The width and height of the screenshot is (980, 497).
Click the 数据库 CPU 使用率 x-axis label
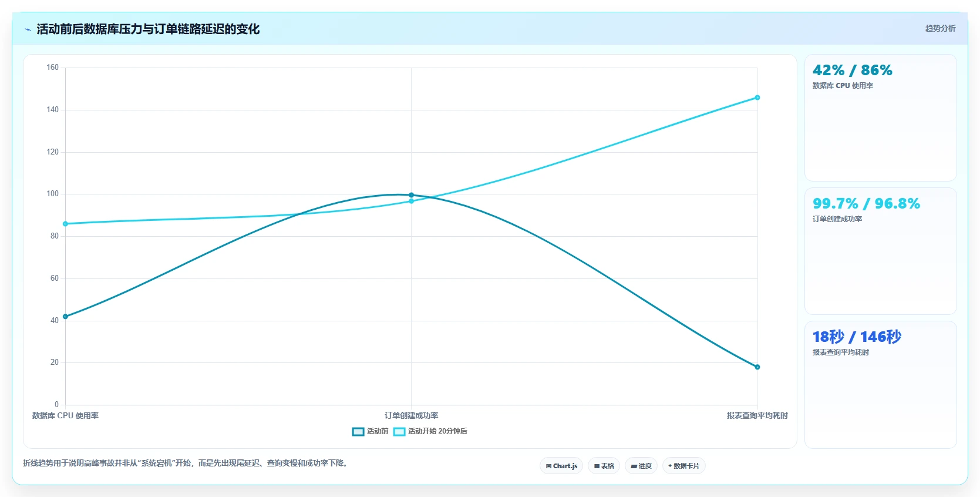click(x=65, y=416)
